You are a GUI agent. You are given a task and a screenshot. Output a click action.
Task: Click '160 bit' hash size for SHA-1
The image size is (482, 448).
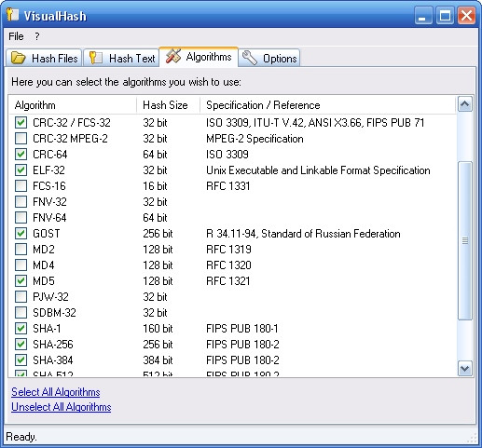pos(158,329)
